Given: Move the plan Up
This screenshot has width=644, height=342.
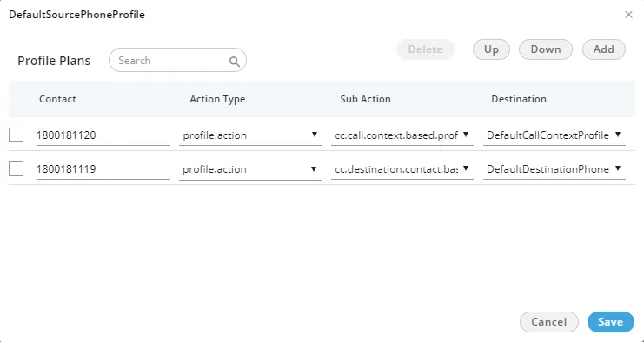Looking at the screenshot, I should (x=491, y=49).
